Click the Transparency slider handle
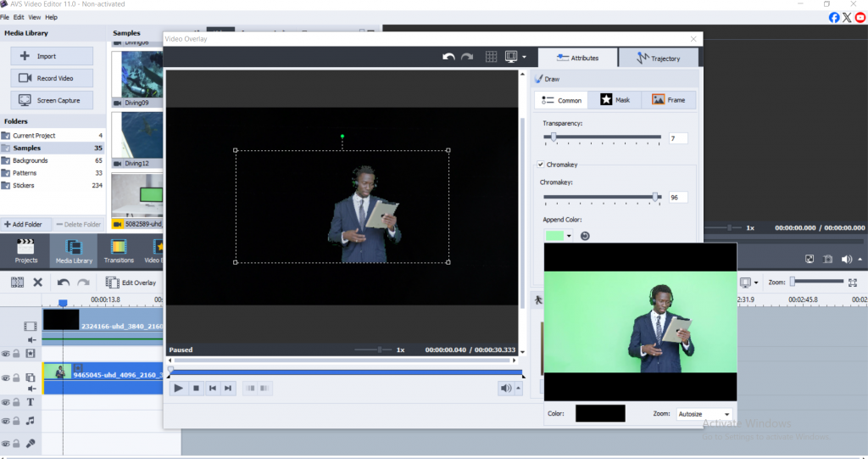This screenshot has height=459, width=868. click(554, 137)
